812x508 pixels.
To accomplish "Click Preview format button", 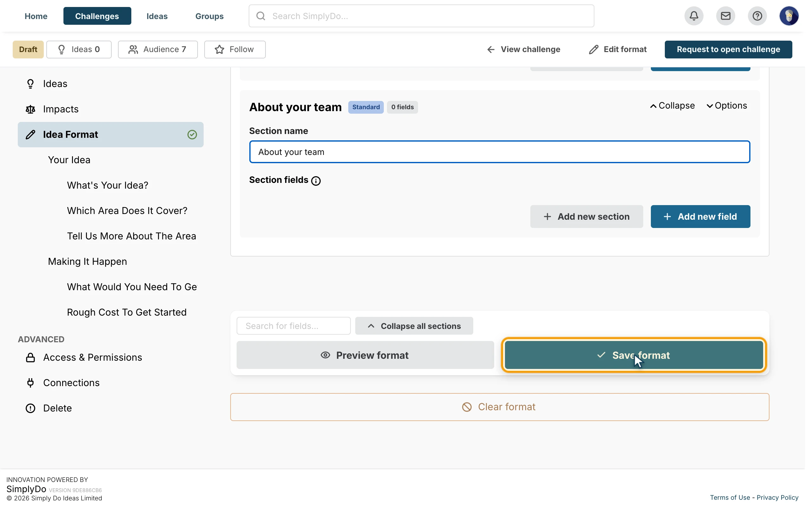I will [365, 355].
